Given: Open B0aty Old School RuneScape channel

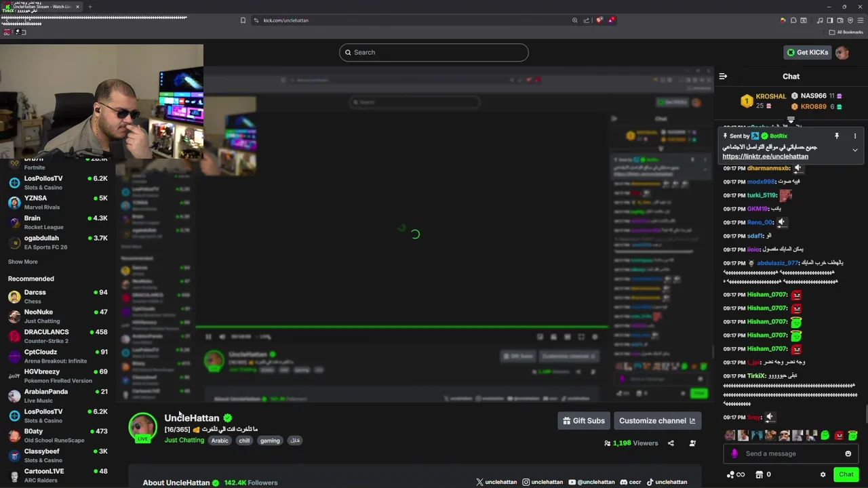Looking at the screenshot, I should coord(57,436).
